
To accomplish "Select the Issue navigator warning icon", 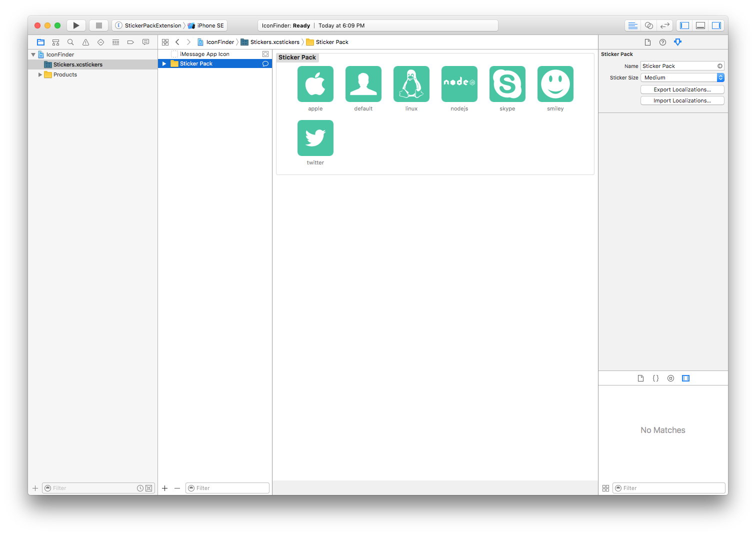I will point(85,42).
